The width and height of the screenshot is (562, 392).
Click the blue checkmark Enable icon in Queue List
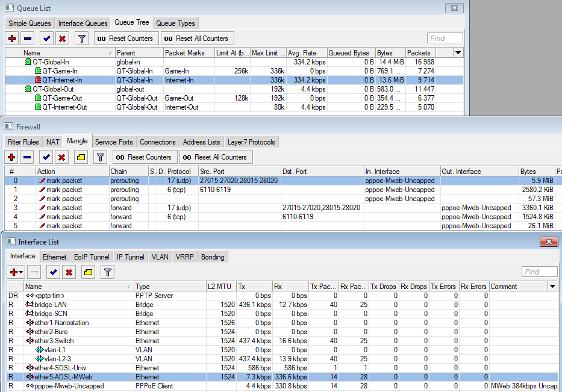(46, 39)
